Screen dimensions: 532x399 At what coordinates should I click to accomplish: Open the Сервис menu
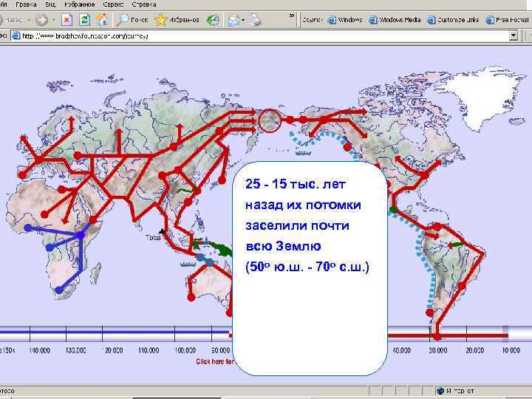click(113, 4)
